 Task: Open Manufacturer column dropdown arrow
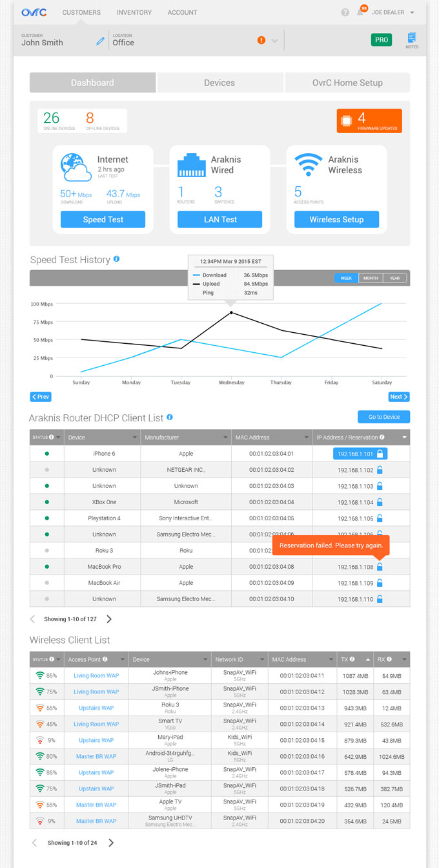[x=225, y=438]
